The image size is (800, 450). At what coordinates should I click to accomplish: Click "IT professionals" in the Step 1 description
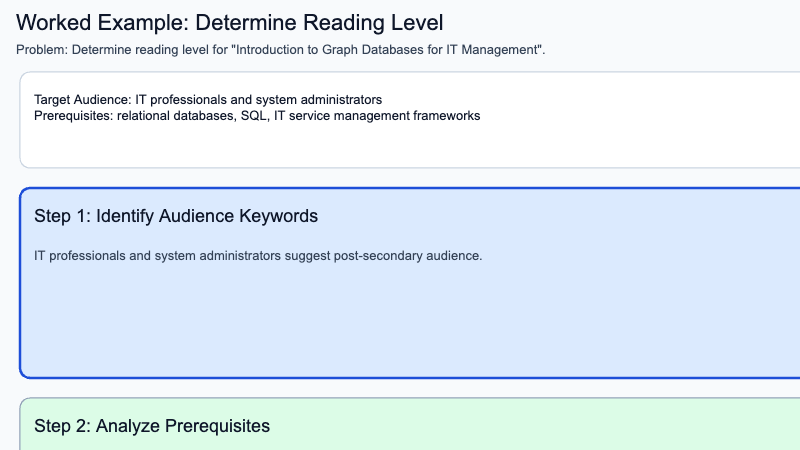point(78,255)
